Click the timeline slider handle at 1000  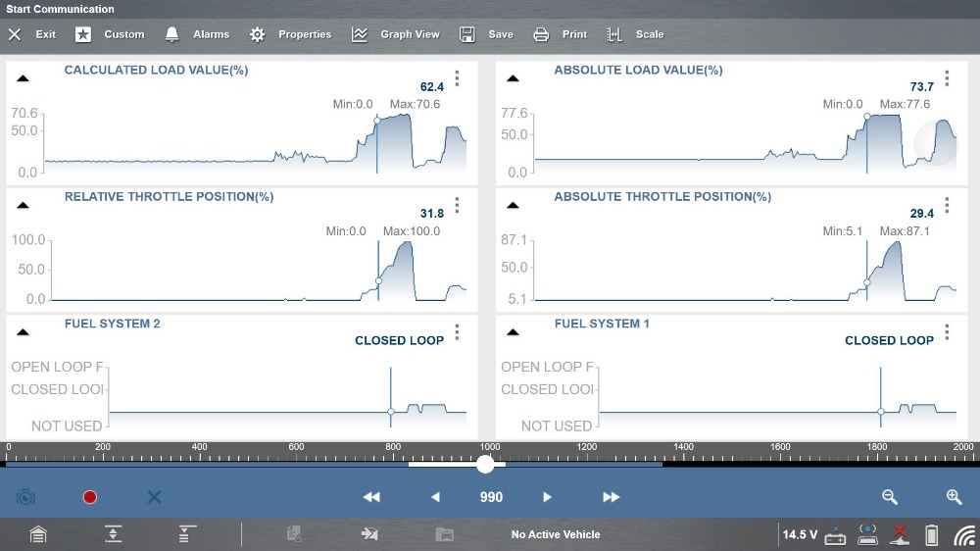485,465
